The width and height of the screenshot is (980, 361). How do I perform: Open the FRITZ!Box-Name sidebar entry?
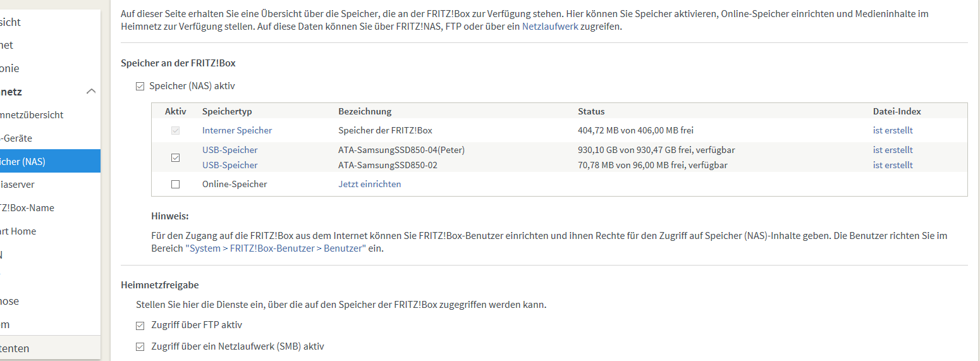pyautogui.click(x=50, y=208)
